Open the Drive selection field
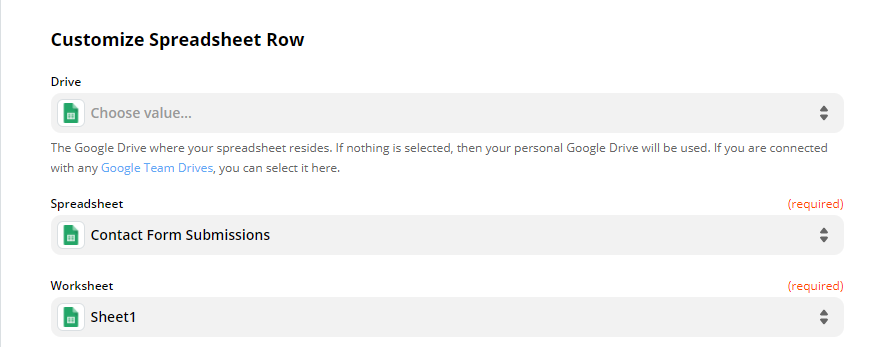The height and width of the screenshot is (364, 893). tap(447, 113)
